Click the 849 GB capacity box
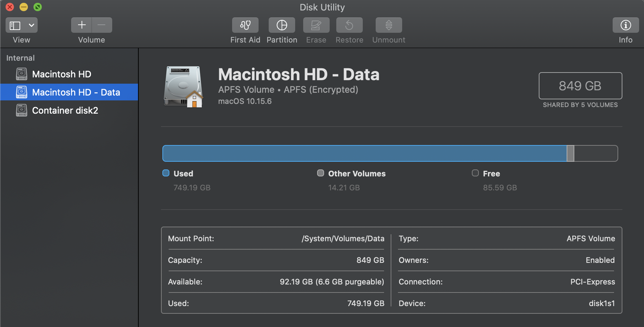 click(x=580, y=86)
